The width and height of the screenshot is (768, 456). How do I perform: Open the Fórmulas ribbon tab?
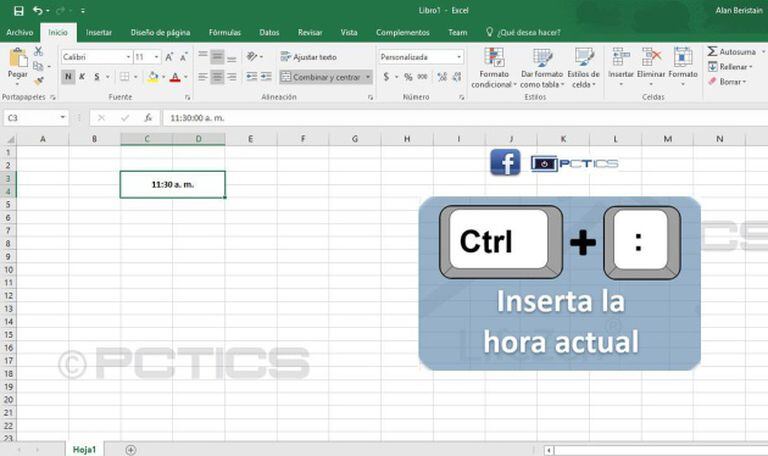pos(224,32)
